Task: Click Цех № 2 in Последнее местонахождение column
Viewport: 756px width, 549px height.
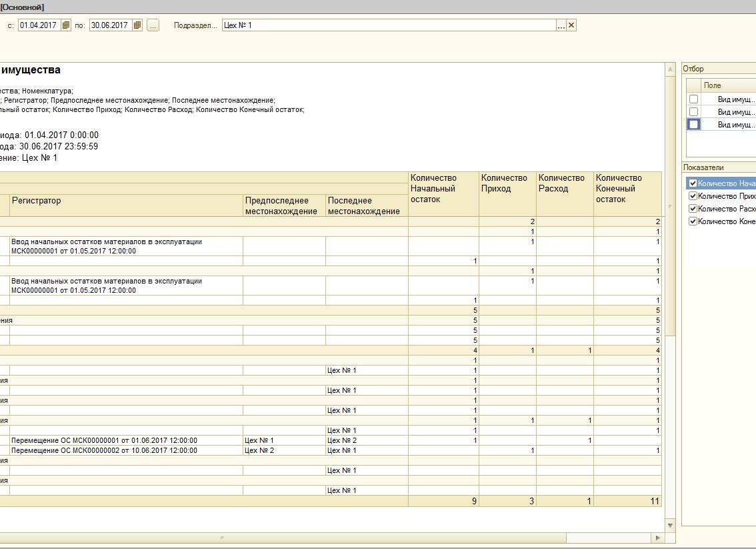Action: (x=342, y=440)
